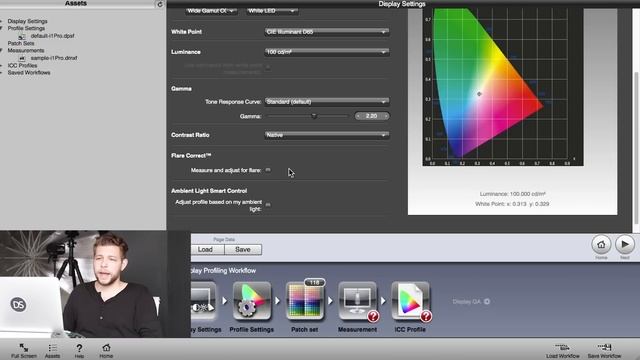Click the sample-i1Pro.dmxf file icon

[22, 58]
